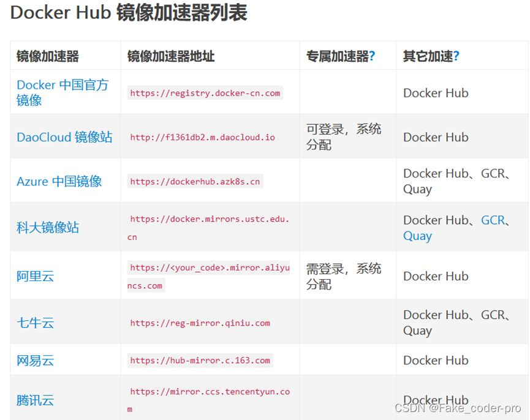Select the reg-mirror.qiniu.com address

pos(200,323)
